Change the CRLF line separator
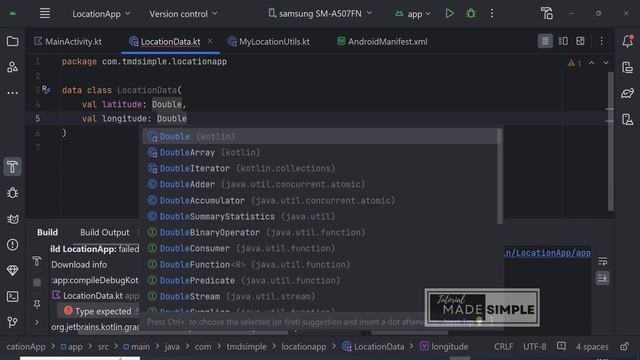Screen dimensions: 640x360 point(504,347)
